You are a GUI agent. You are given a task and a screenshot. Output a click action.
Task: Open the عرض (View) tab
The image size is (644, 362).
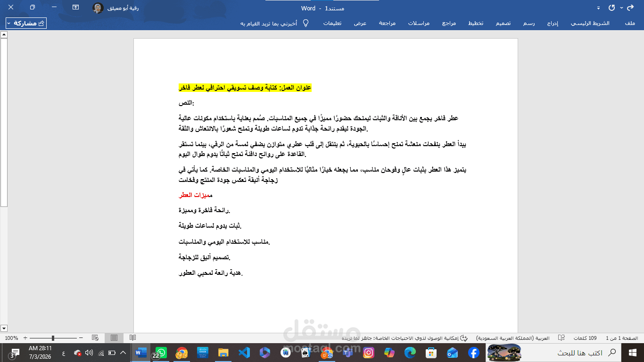pyautogui.click(x=361, y=23)
